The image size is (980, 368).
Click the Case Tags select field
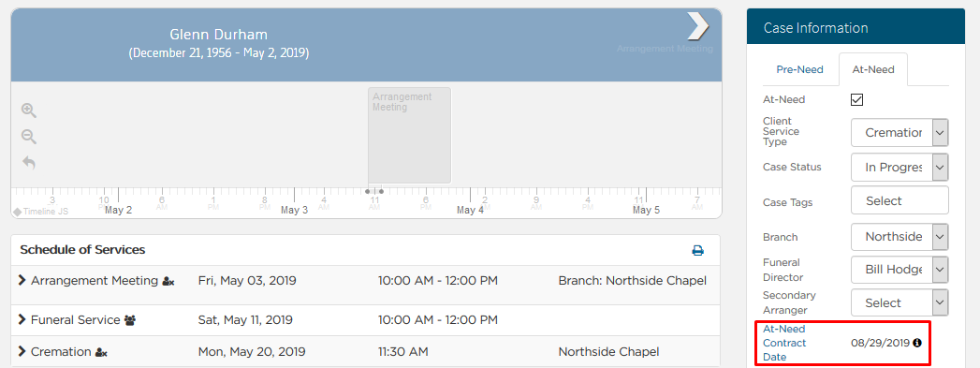(x=900, y=200)
